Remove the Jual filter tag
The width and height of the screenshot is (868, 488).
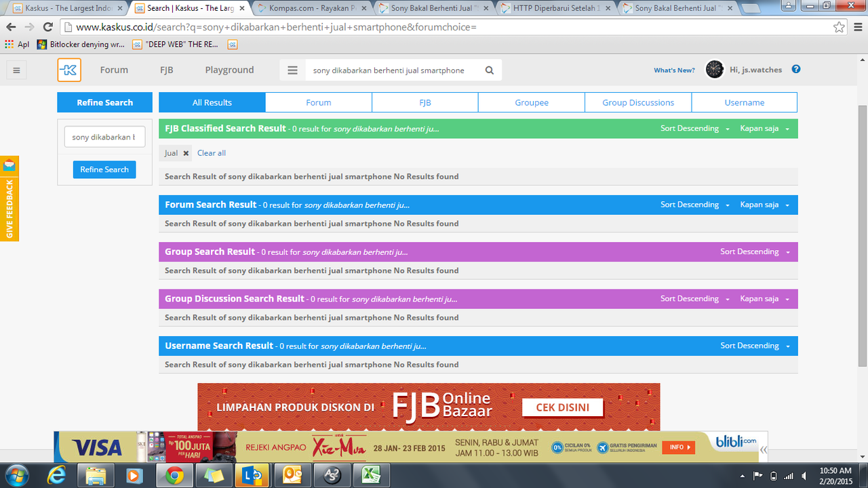(x=186, y=153)
